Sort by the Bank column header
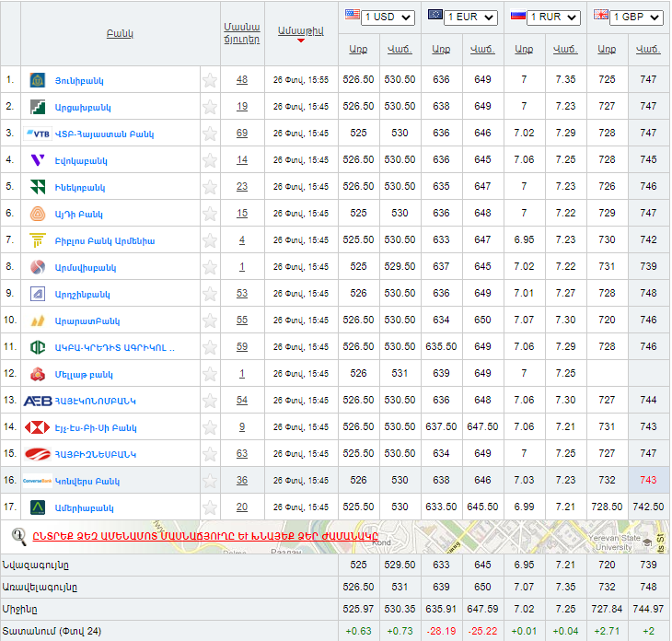The width and height of the screenshot is (672, 641). pyautogui.click(x=120, y=33)
